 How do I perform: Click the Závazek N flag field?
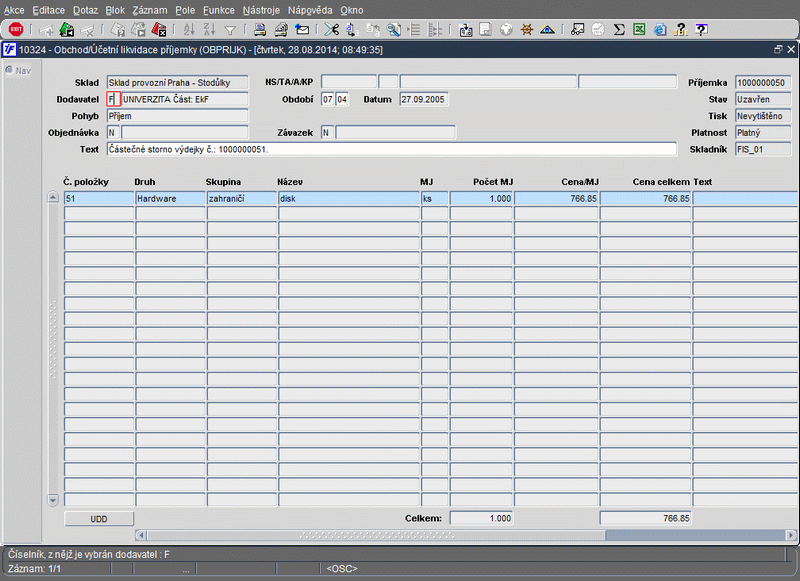tap(327, 133)
